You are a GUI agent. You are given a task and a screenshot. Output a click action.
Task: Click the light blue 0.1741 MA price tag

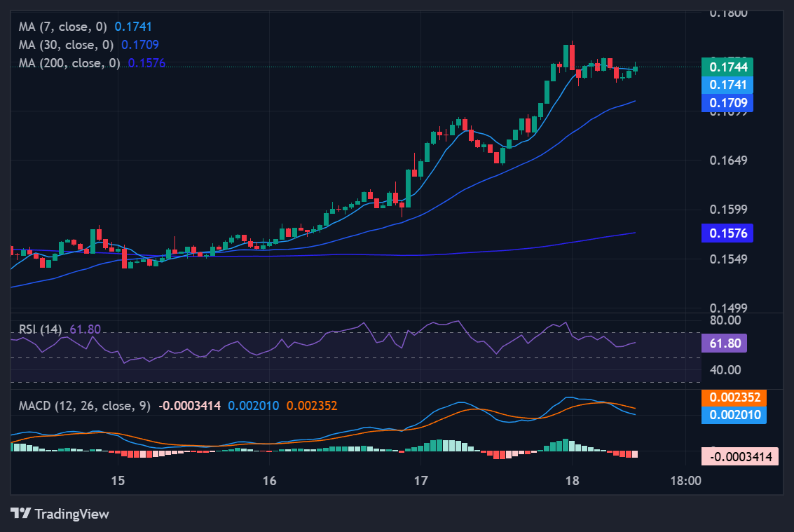point(728,85)
